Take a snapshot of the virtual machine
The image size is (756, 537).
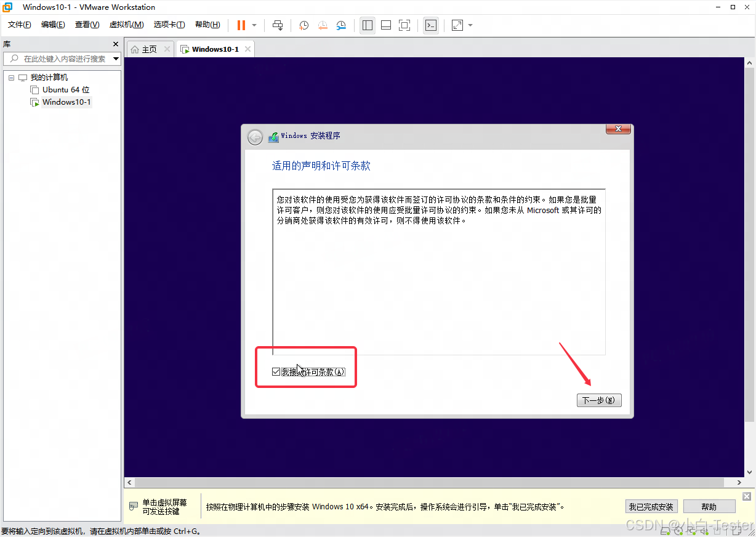[304, 25]
